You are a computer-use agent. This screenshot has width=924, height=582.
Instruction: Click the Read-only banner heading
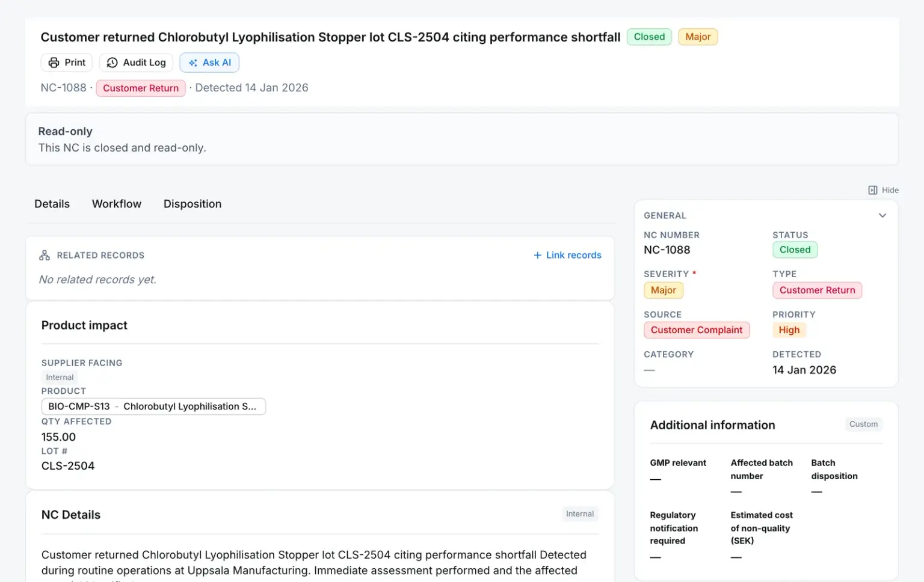[x=65, y=131]
